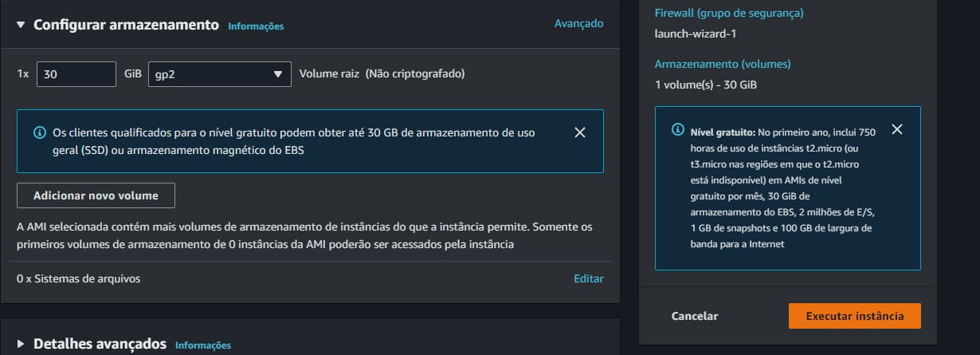The width and height of the screenshot is (980, 355).
Task: Click Adicionar novo volume button
Action: 96,195
